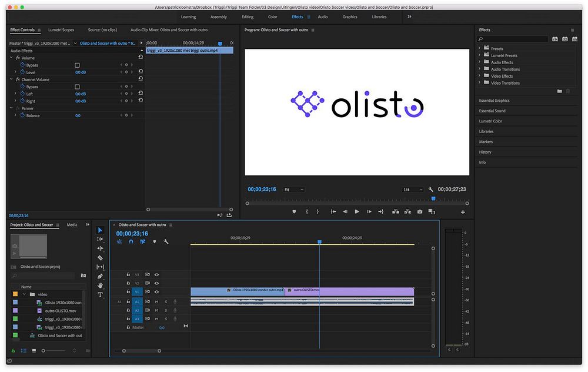Collapse the Volume effect group

coord(11,58)
